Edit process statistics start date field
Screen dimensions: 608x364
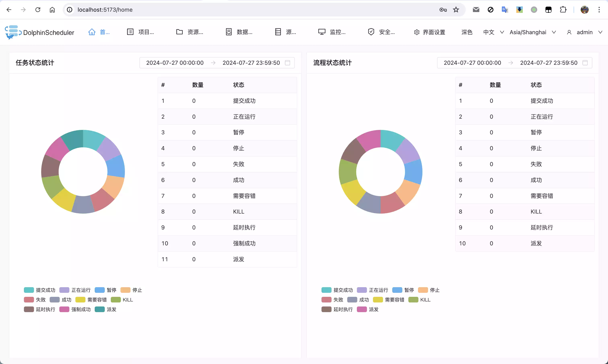pyautogui.click(x=472, y=63)
